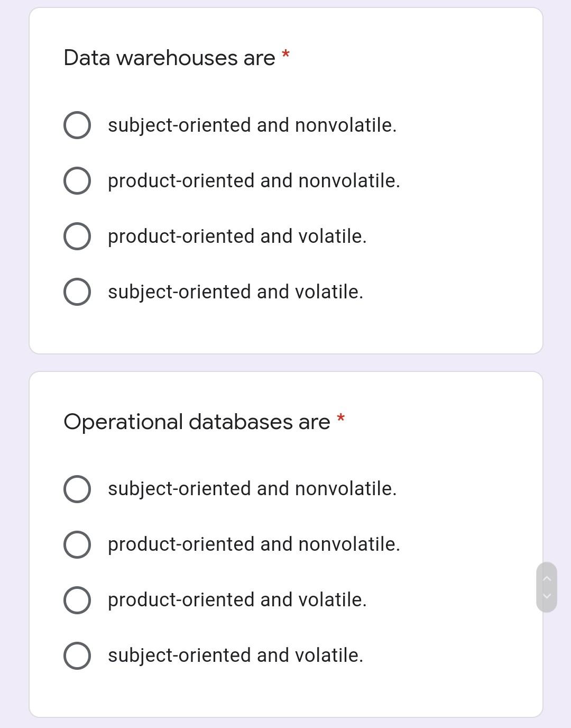
Task: Click the up chevron on the scroll handle
Action: pyautogui.click(x=547, y=579)
